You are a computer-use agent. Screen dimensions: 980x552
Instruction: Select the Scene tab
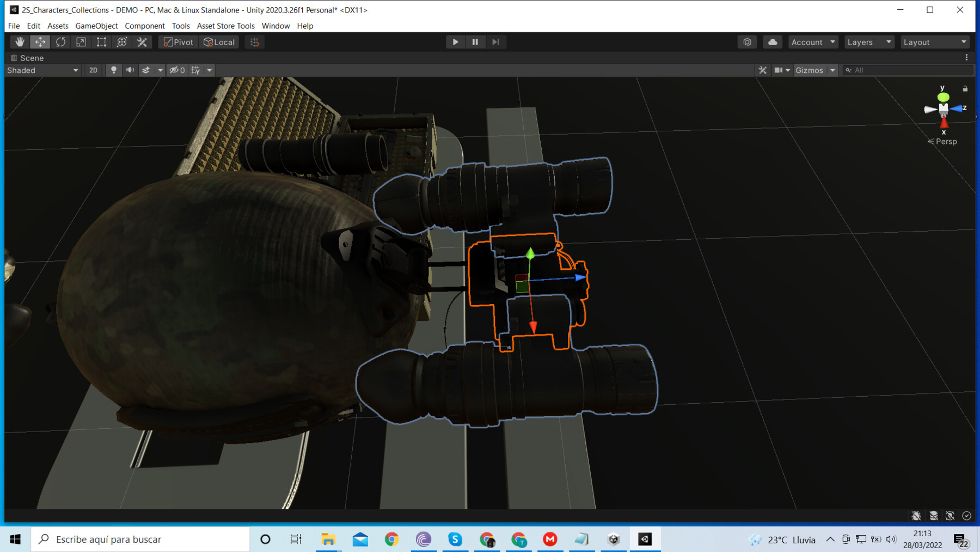click(x=27, y=58)
